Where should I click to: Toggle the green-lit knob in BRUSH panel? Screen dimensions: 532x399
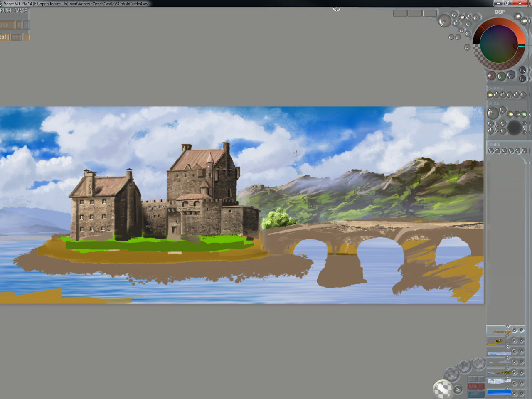(x=524, y=114)
